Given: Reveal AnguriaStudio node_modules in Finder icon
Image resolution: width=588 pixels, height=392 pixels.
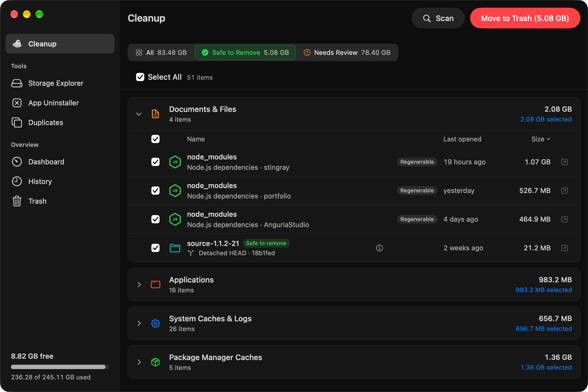Looking at the screenshot, I should pos(564,219).
